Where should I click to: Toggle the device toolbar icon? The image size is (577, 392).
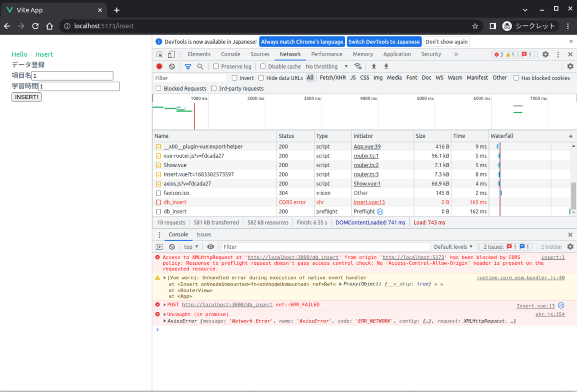171,55
